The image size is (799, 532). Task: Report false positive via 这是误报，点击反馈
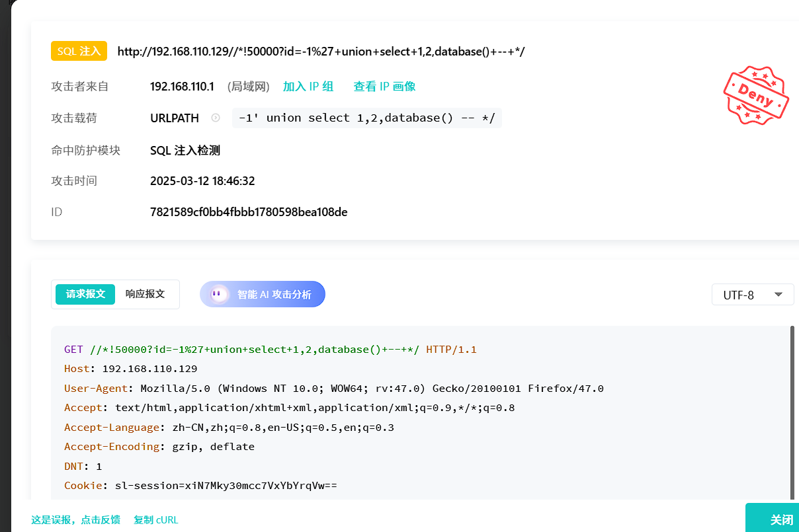click(75, 520)
